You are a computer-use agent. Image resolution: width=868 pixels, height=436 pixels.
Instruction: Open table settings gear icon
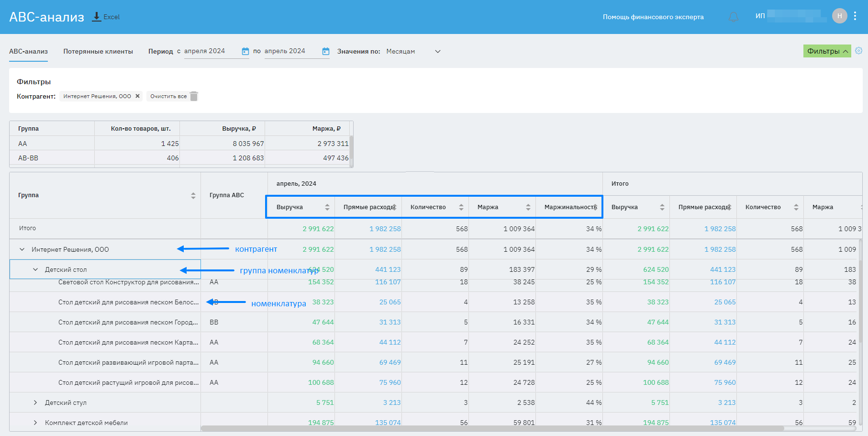pyautogui.click(x=858, y=51)
